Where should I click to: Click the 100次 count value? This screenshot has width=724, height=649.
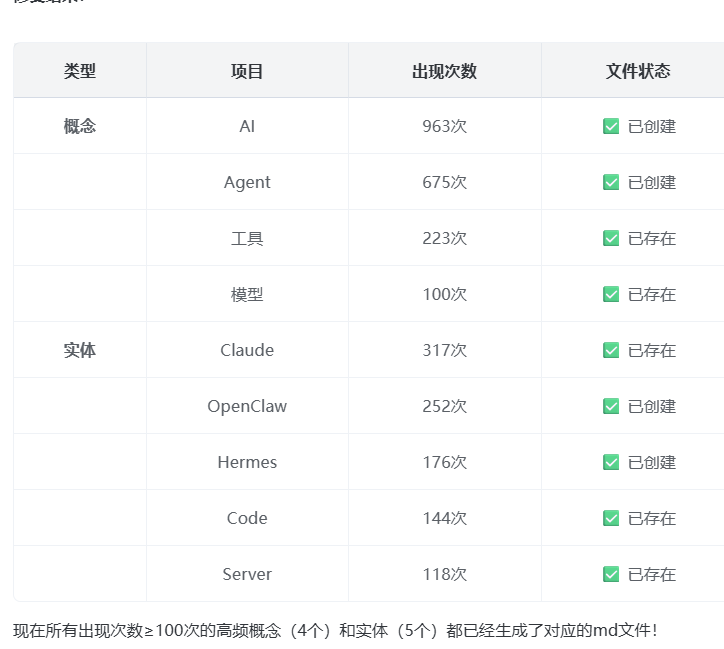(x=445, y=294)
